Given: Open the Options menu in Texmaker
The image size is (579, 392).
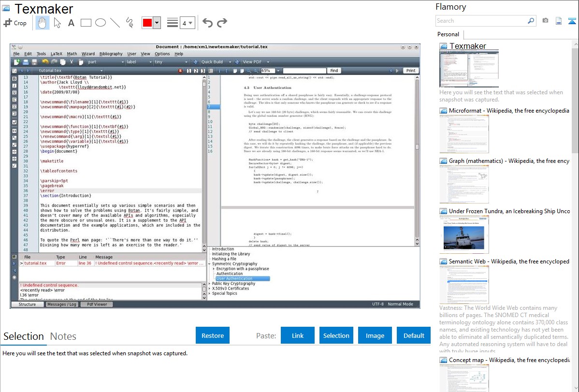Looking at the screenshot, I should (x=162, y=54).
